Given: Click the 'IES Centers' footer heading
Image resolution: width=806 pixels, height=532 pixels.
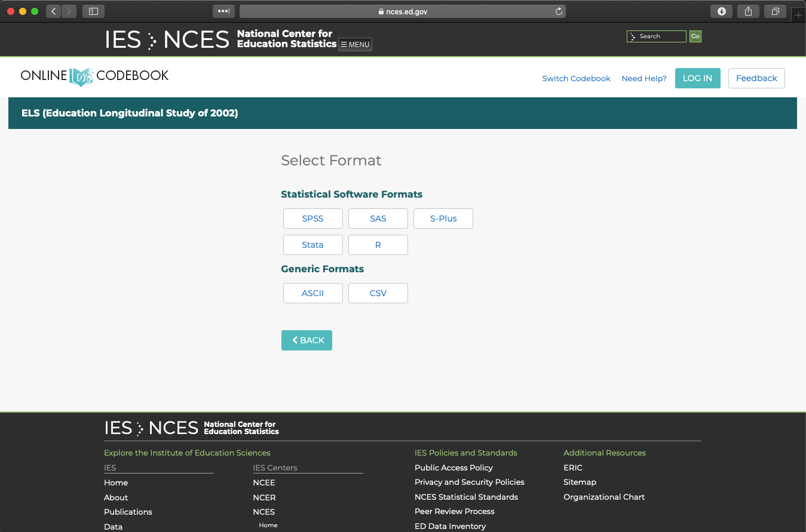Looking at the screenshot, I should click(275, 468).
